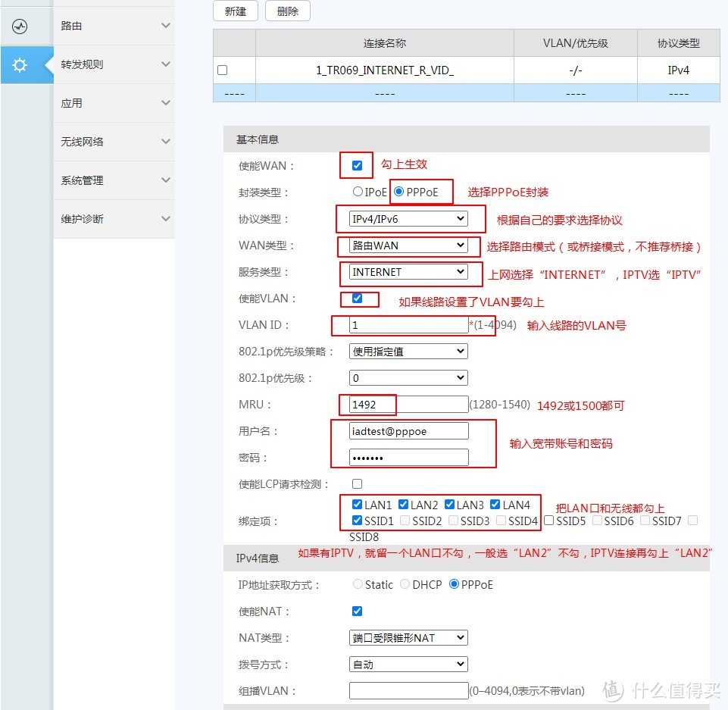The width and height of the screenshot is (728, 710).
Task: Select DHCP as IP address acquisition method
Action: coord(407,584)
